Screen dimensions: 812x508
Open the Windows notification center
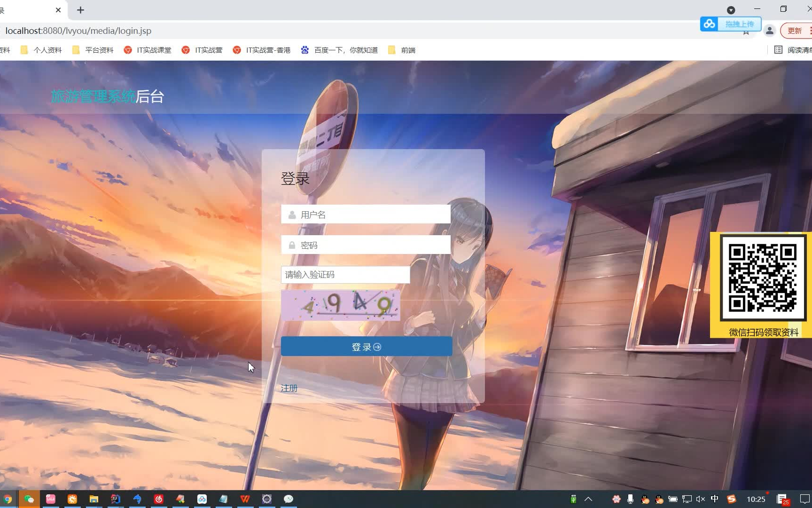pyautogui.click(x=805, y=499)
